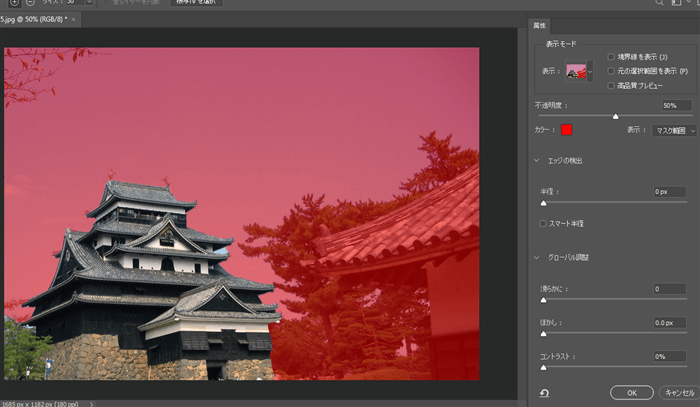Select the add-to-selection plus icon

[14, 2]
